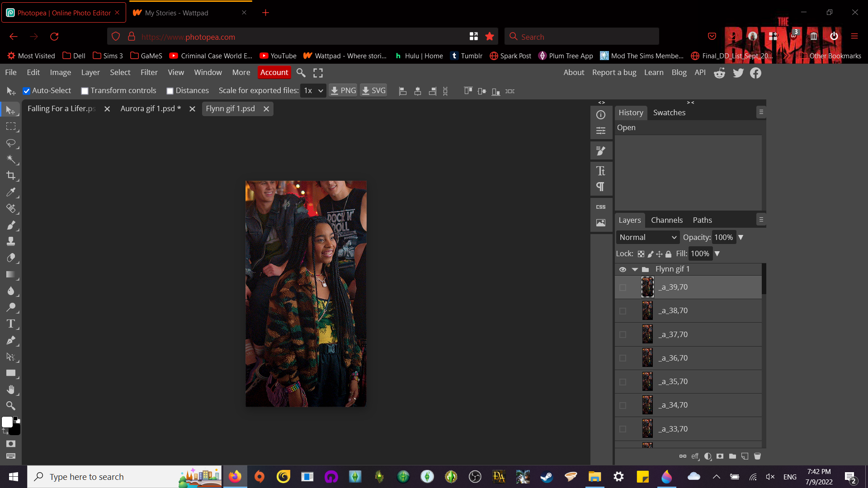The width and height of the screenshot is (868, 488).
Task: Open the Character panel icon
Action: pyautogui.click(x=601, y=171)
